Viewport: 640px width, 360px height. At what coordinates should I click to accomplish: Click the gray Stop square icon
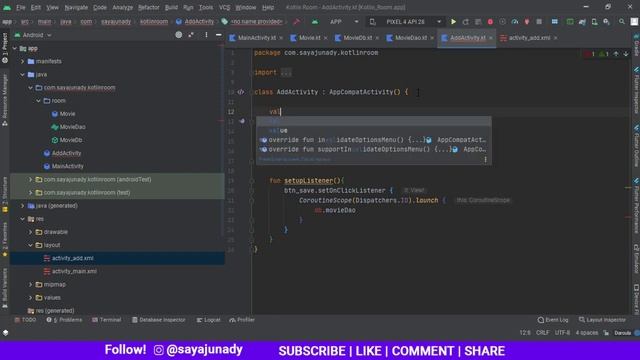tap(539, 22)
